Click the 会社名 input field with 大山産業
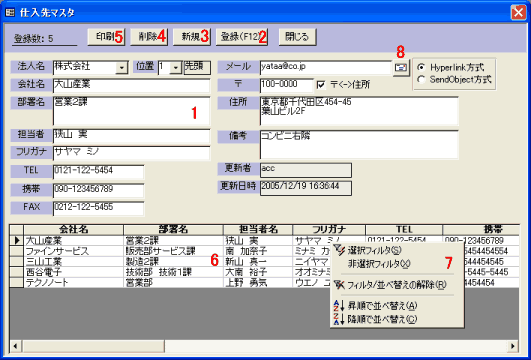This screenshot has width=531, height=360. pyautogui.click(x=131, y=86)
